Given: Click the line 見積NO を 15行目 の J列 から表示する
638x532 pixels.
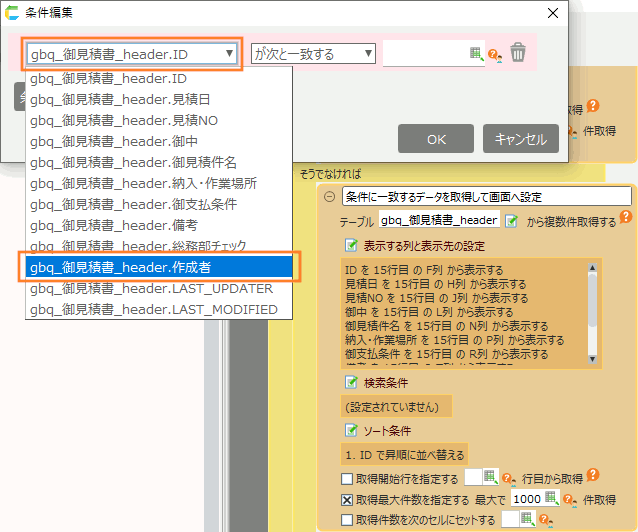Looking at the screenshot, I should (x=436, y=298).
